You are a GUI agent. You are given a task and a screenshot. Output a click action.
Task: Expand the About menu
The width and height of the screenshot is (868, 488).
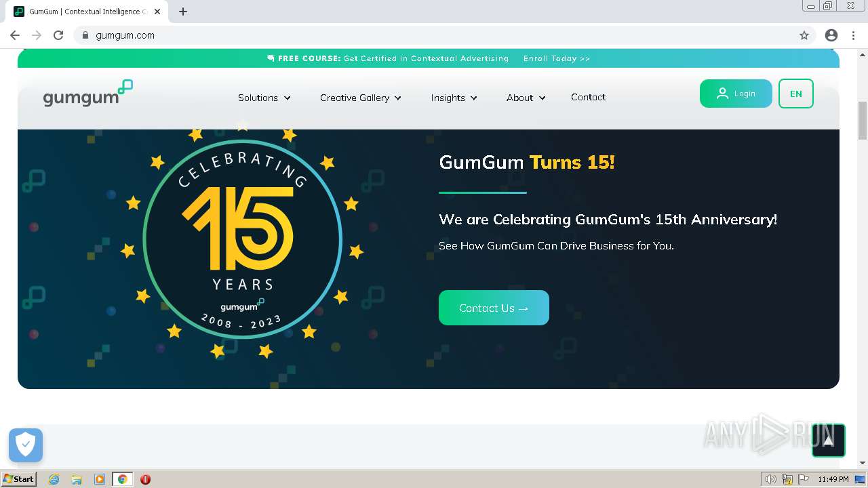pos(526,98)
